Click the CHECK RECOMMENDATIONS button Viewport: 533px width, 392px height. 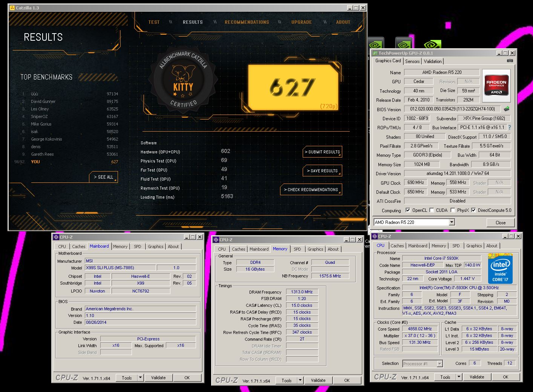[311, 190]
